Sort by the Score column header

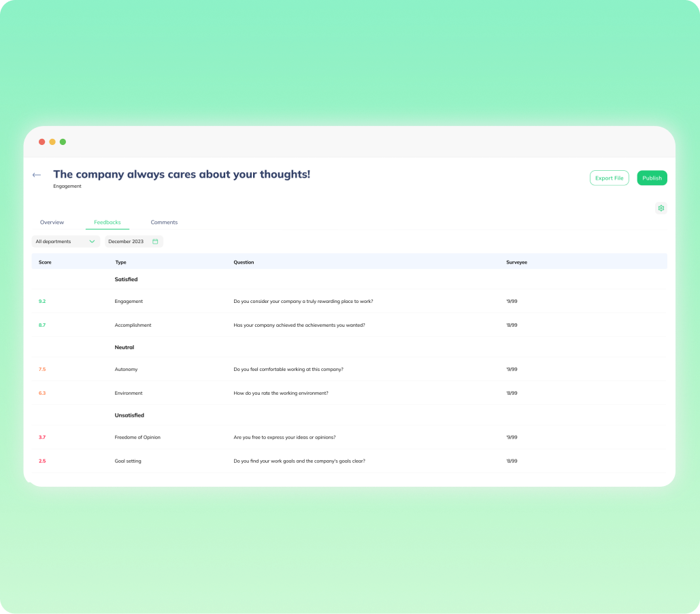pyautogui.click(x=45, y=262)
